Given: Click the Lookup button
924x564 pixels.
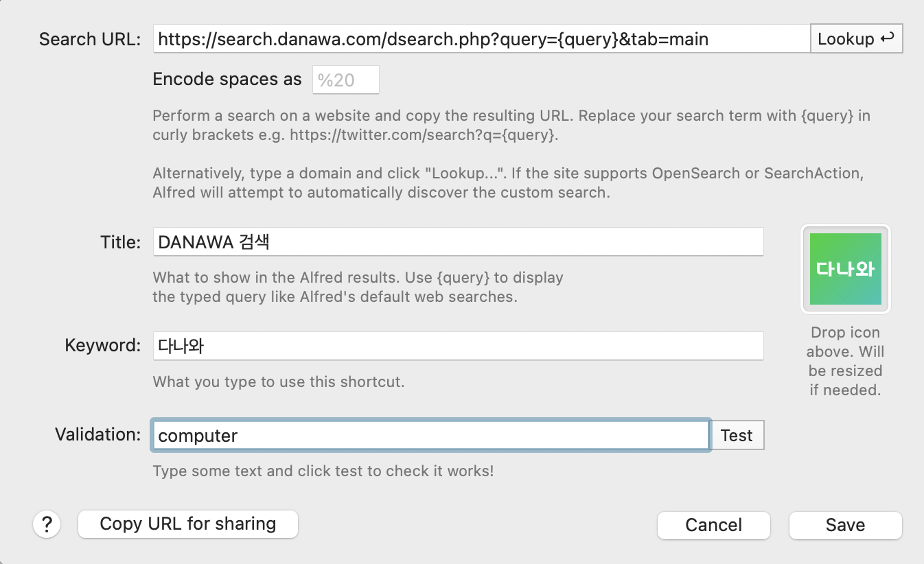Looking at the screenshot, I should tap(856, 39).
